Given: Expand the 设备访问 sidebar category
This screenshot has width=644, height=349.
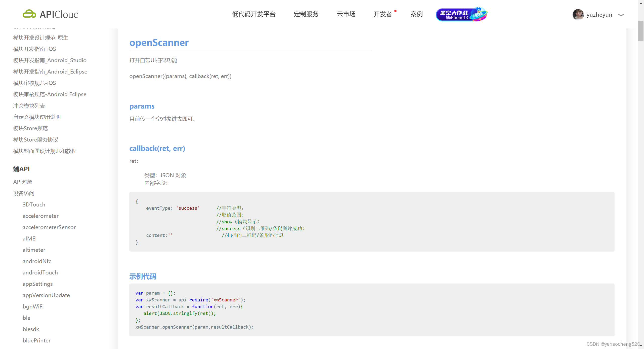Looking at the screenshot, I should pyautogui.click(x=24, y=193).
